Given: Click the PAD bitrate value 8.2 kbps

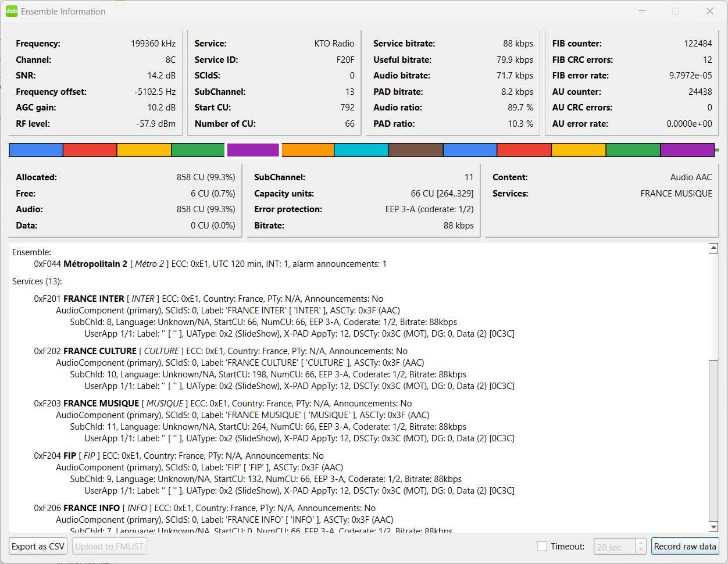Looking at the screenshot, I should tap(518, 92).
